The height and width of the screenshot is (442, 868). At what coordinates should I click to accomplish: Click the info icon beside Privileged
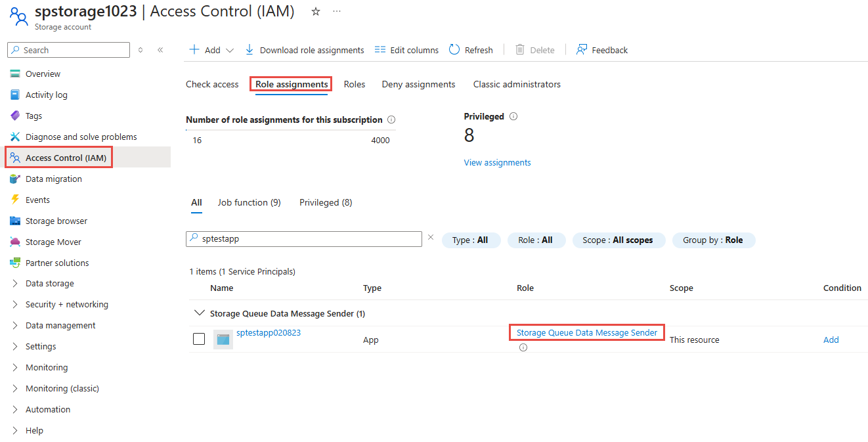[513, 116]
